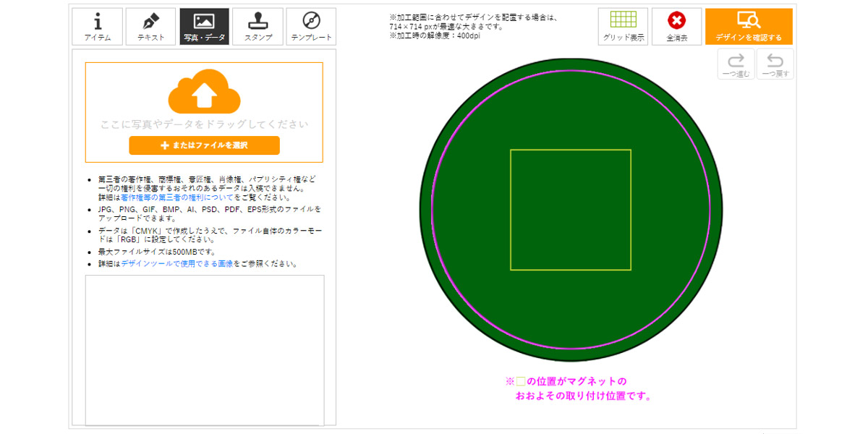Image resolution: width=868 pixels, height=434 pixels.
Task: Click the orange cloud upload icon
Action: point(204,91)
